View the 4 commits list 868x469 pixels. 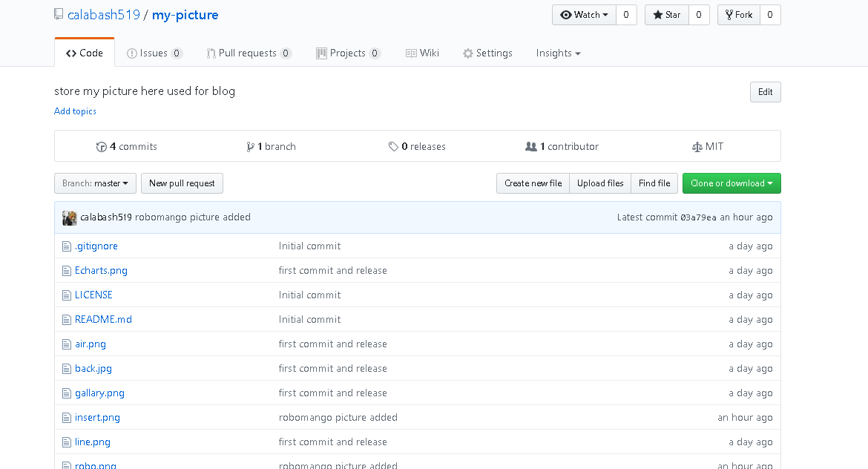pos(127,147)
